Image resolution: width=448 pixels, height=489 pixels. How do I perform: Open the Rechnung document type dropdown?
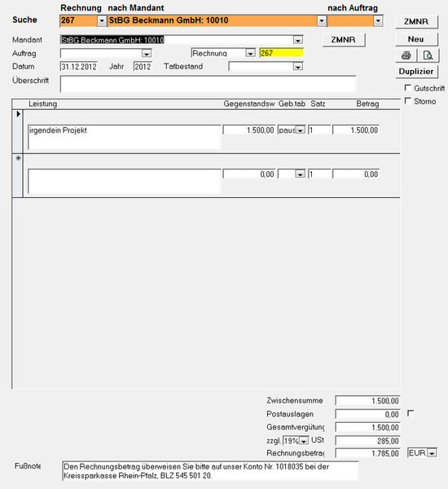[250, 53]
